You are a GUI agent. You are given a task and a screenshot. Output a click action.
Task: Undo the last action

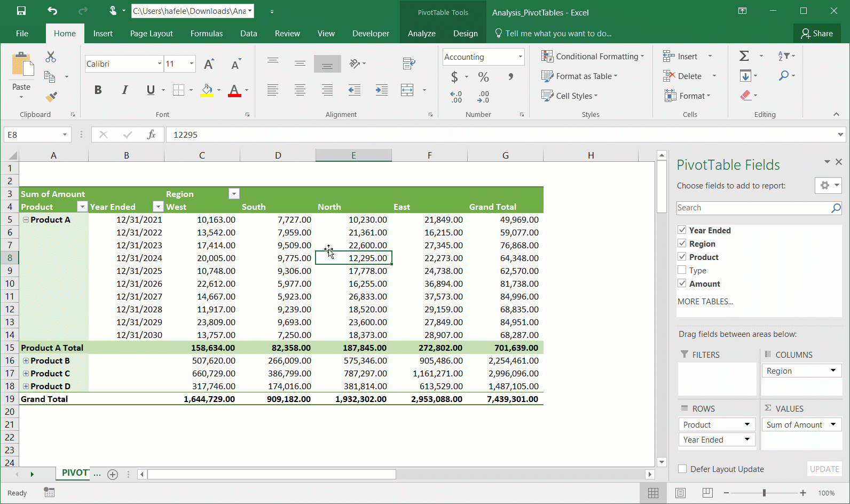52,11
